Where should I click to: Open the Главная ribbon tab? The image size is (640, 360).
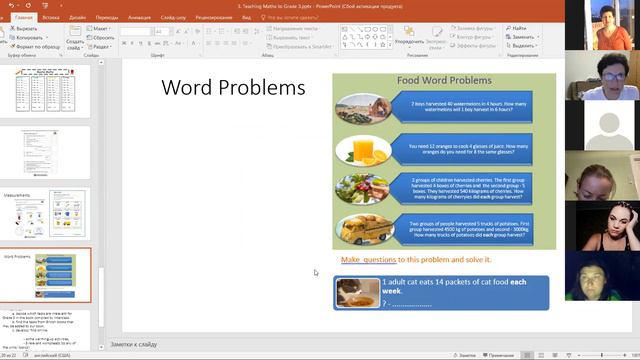tap(24, 18)
